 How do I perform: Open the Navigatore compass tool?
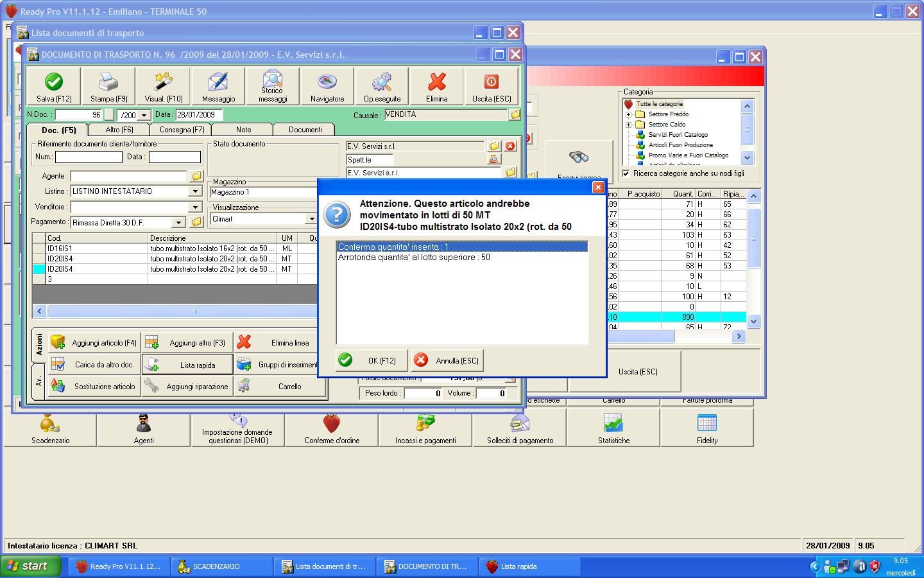click(x=327, y=82)
